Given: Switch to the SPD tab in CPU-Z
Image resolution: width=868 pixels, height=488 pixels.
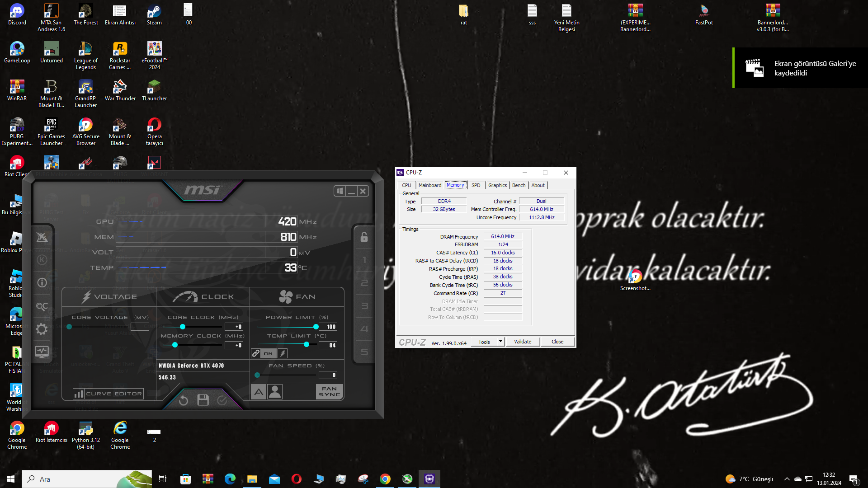Looking at the screenshot, I should tap(476, 185).
